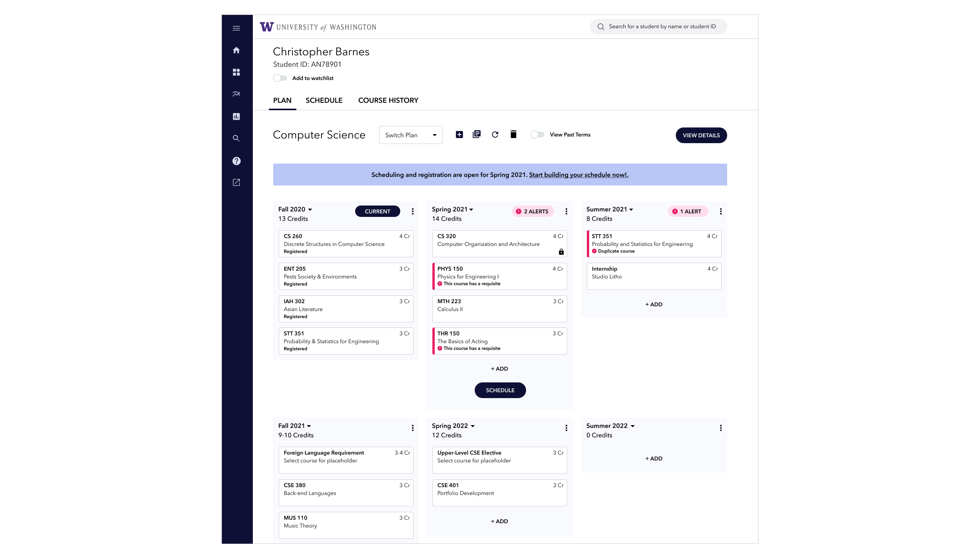Toggle Add to watchlist switch
This screenshot has height=544, width=980.
[280, 78]
